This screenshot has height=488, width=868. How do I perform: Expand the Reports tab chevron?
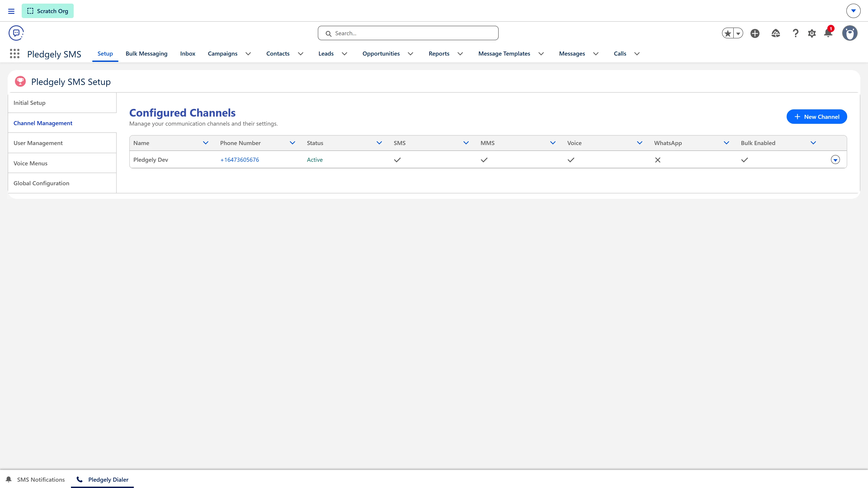coord(460,54)
